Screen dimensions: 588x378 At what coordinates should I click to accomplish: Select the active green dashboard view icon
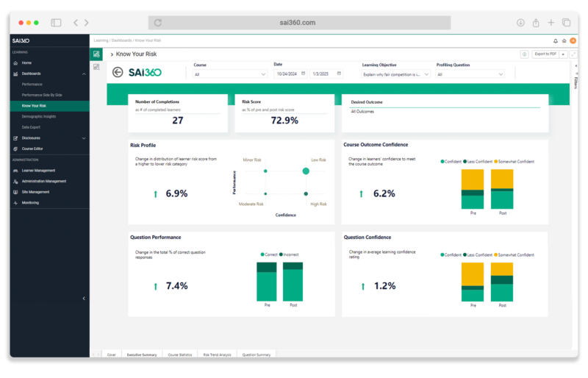coord(96,54)
